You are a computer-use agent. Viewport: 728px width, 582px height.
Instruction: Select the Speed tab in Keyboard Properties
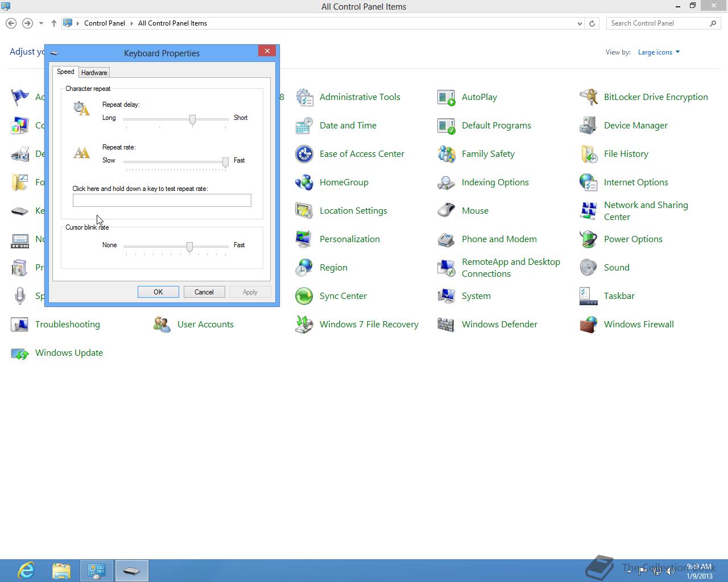(x=65, y=72)
